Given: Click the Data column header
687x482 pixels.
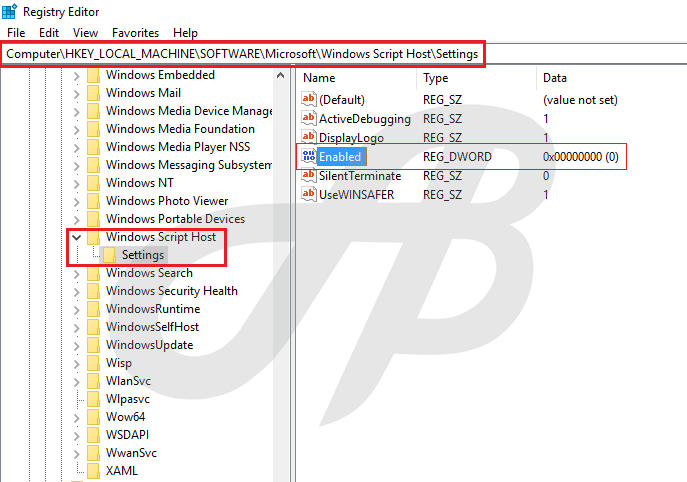Looking at the screenshot, I should tap(555, 77).
